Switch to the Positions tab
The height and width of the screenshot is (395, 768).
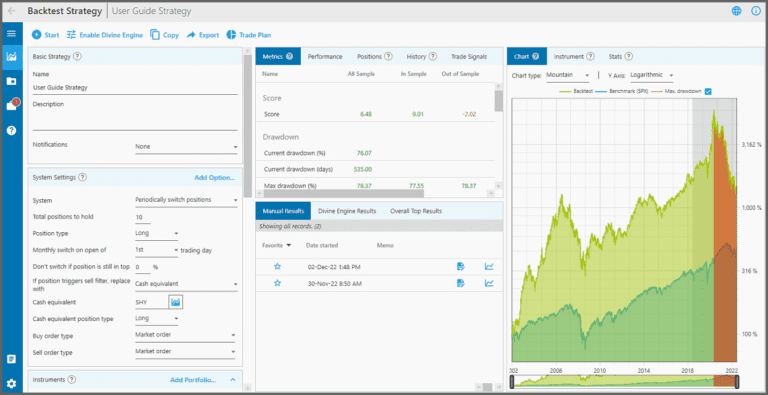pos(374,56)
